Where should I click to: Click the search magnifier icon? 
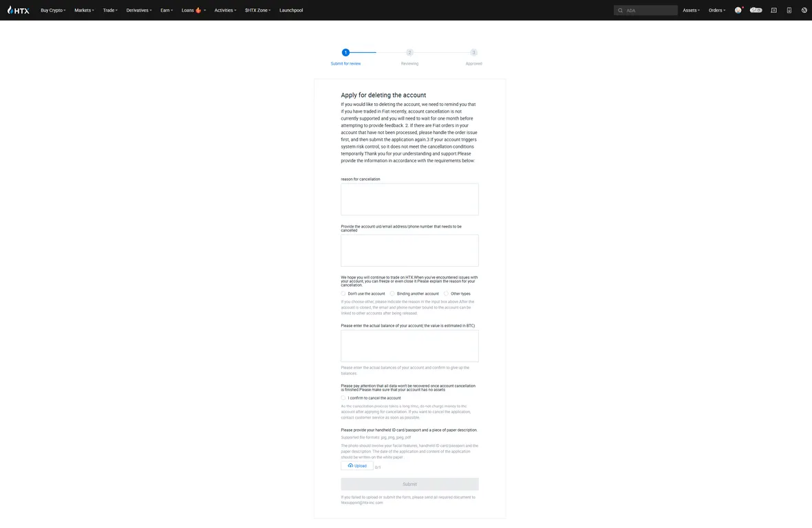pos(620,10)
